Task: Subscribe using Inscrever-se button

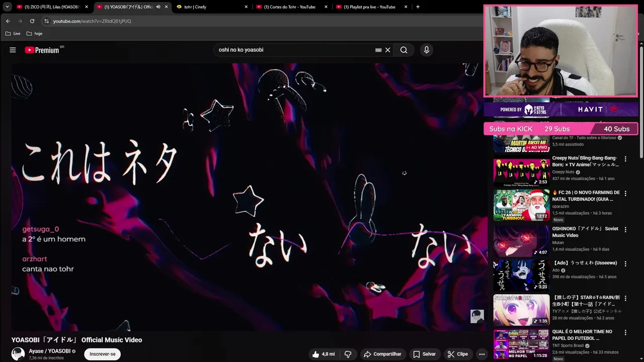Action: (102, 354)
